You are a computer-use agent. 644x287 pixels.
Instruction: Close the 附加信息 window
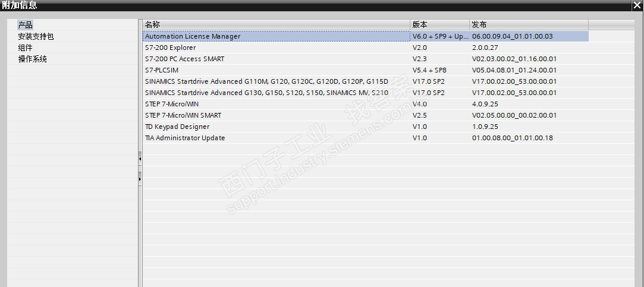click(x=637, y=5)
